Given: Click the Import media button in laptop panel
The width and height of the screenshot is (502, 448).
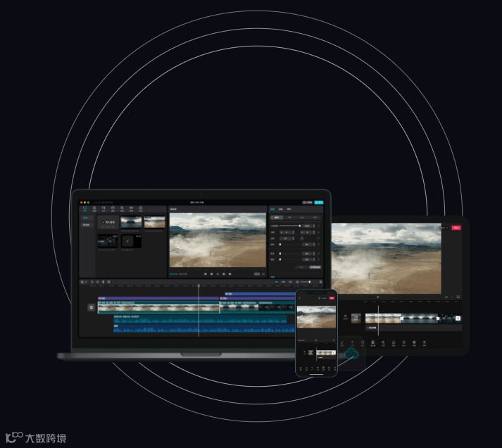Looking at the screenshot, I should [x=108, y=222].
